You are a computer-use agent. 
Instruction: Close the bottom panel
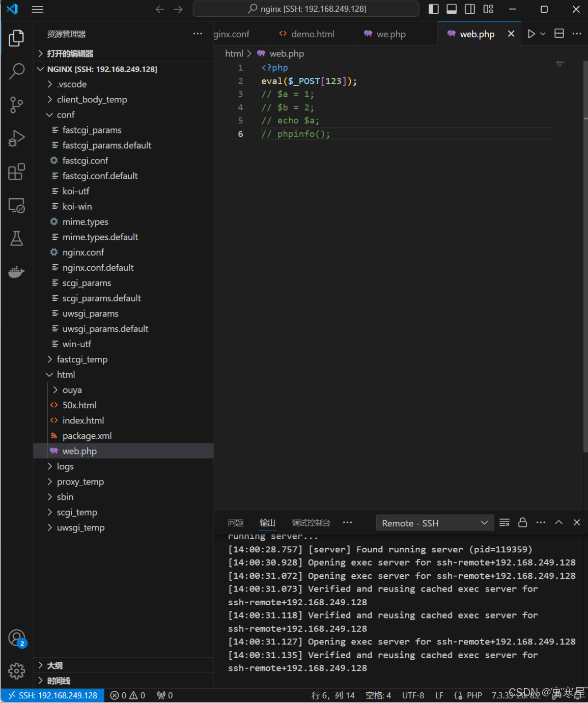pos(577,523)
